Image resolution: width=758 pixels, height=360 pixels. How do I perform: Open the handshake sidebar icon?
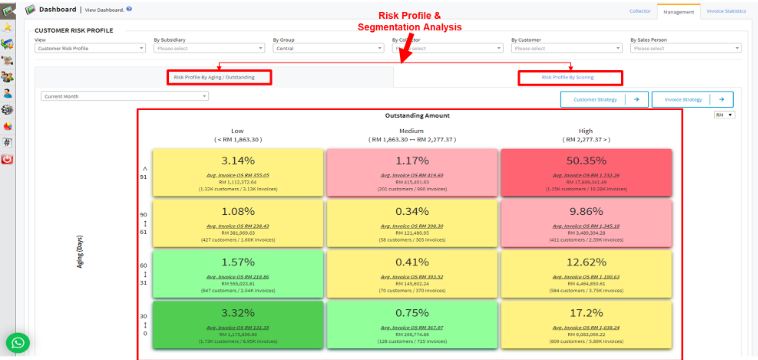[7, 60]
